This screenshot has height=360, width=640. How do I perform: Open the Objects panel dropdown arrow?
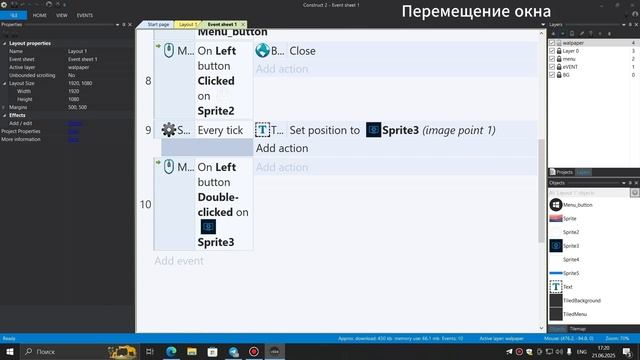[624, 183]
